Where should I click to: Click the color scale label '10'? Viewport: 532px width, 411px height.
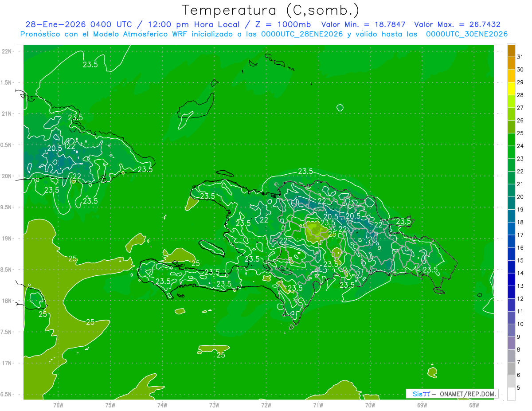(520, 325)
